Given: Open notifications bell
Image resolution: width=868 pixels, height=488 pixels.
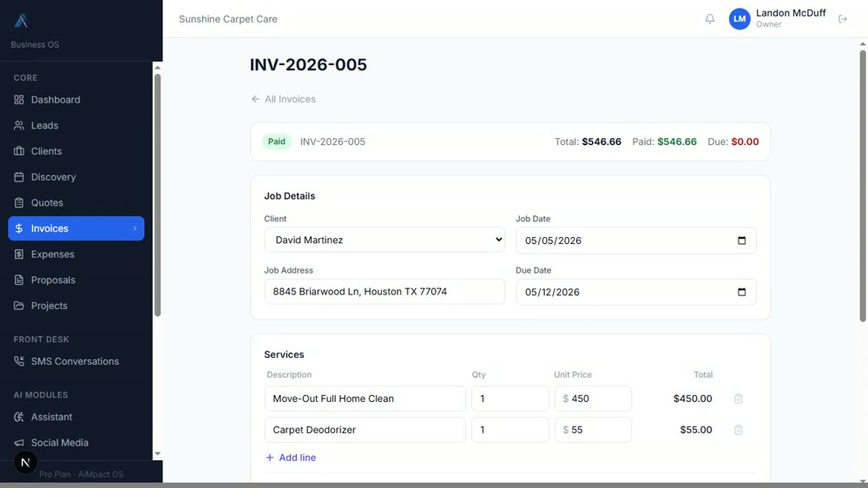Looking at the screenshot, I should (710, 19).
